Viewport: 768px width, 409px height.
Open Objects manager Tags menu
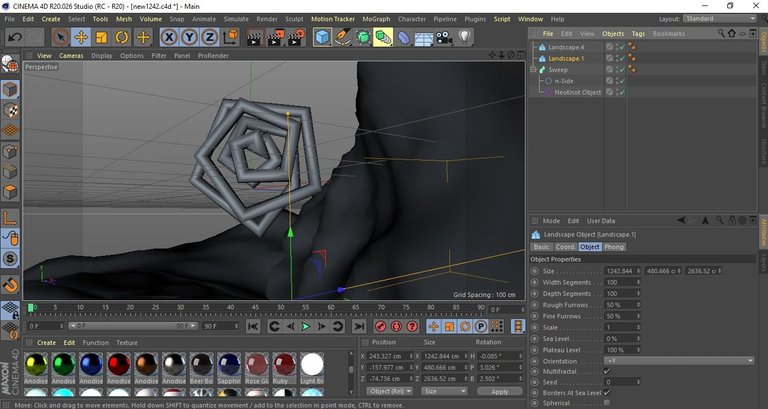[x=638, y=34]
